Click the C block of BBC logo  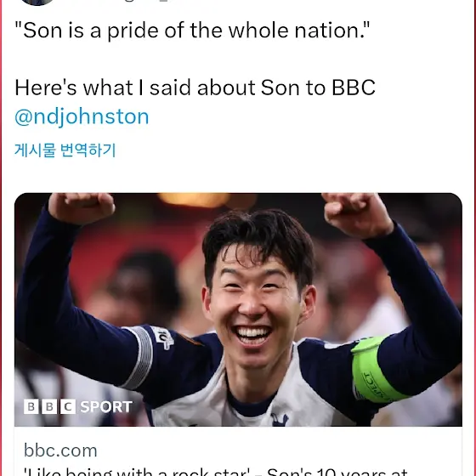pos(68,407)
